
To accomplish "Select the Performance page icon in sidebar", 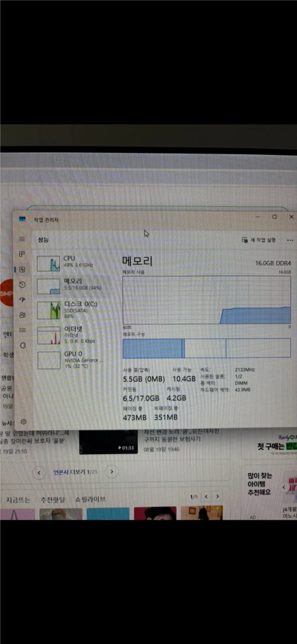I will click(x=23, y=269).
